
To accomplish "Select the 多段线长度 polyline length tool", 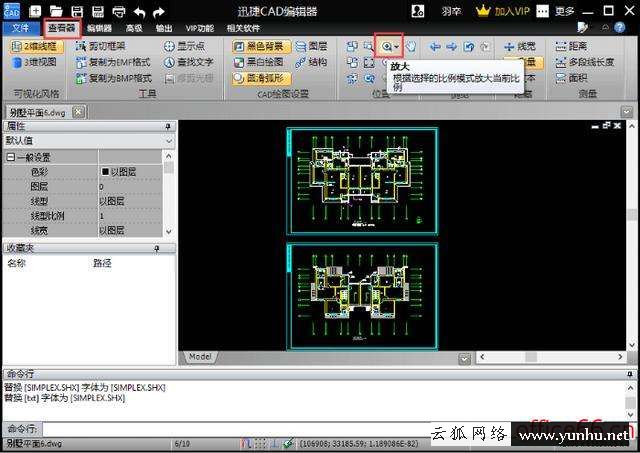I will [x=585, y=62].
